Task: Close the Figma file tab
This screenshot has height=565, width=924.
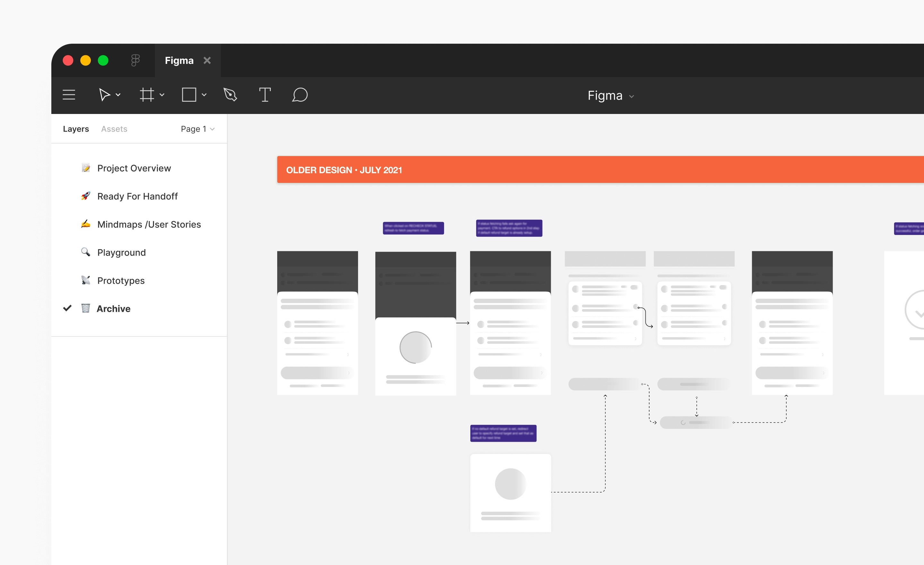Action: [207, 60]
